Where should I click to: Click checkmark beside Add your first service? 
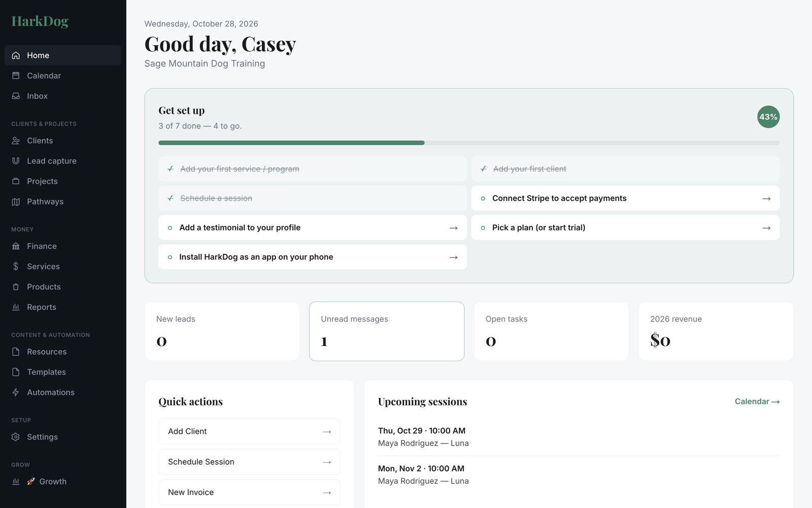click(171, 169)
